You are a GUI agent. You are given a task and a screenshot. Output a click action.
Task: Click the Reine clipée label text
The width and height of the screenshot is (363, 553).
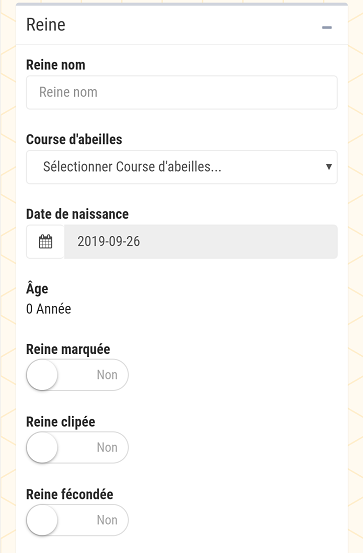click(x=61, y=422)
